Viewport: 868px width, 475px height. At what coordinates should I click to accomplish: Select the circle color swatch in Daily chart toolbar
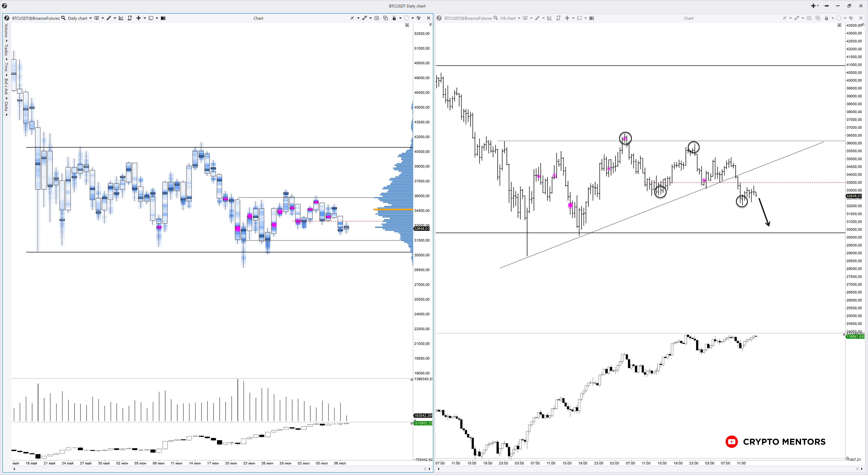point(406,18)
